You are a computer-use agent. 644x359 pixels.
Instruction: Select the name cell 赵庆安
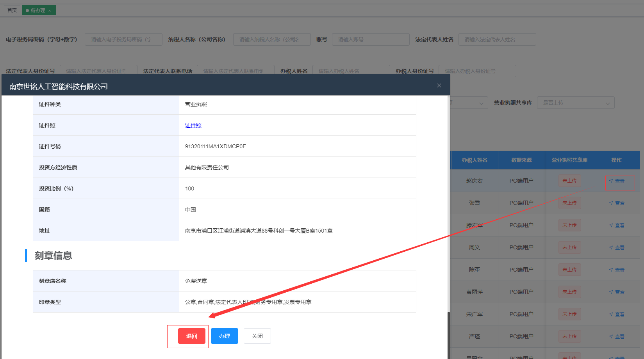[475, 181]
